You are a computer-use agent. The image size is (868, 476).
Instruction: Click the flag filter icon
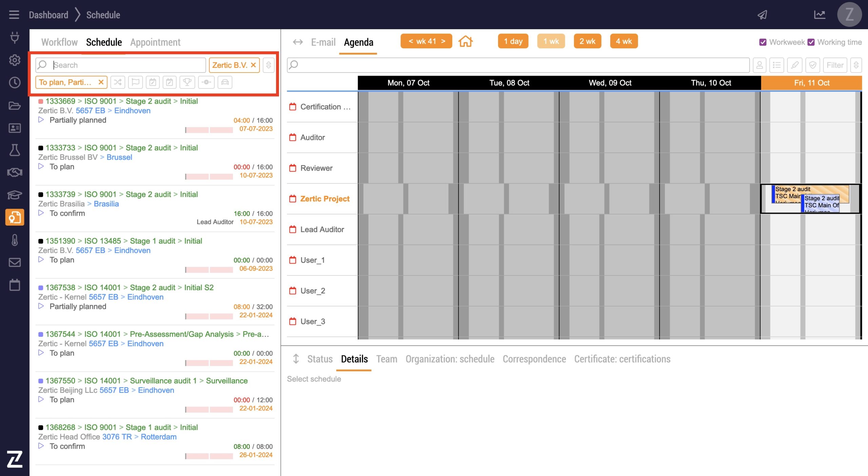click(x=135, y=82)
